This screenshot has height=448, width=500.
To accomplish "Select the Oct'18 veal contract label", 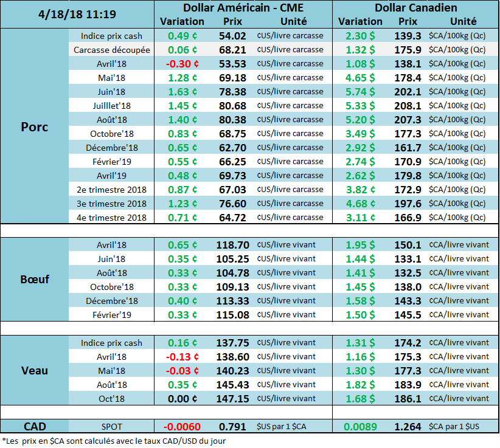I will [x=111, y=399].
